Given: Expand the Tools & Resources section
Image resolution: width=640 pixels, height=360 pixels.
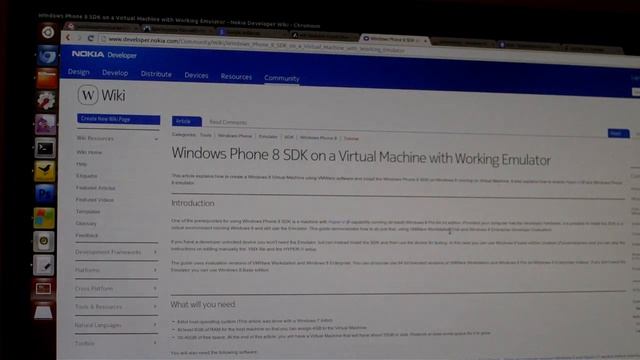Looking at the screenshot, I should pyautogui.click(x=116, y=307).
